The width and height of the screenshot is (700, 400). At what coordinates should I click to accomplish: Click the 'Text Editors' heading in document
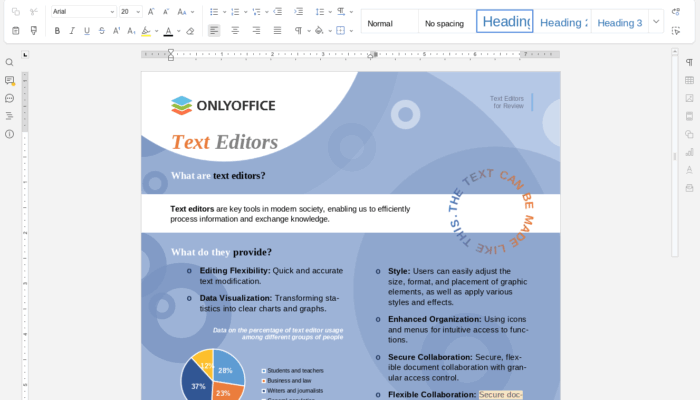click(224, 142)
